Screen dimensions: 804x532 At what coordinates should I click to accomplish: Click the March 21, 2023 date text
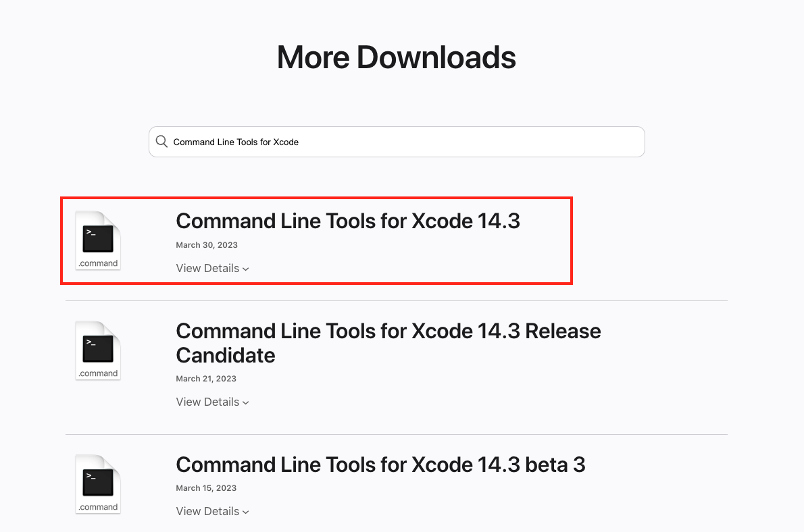click(x=206, y=379)
